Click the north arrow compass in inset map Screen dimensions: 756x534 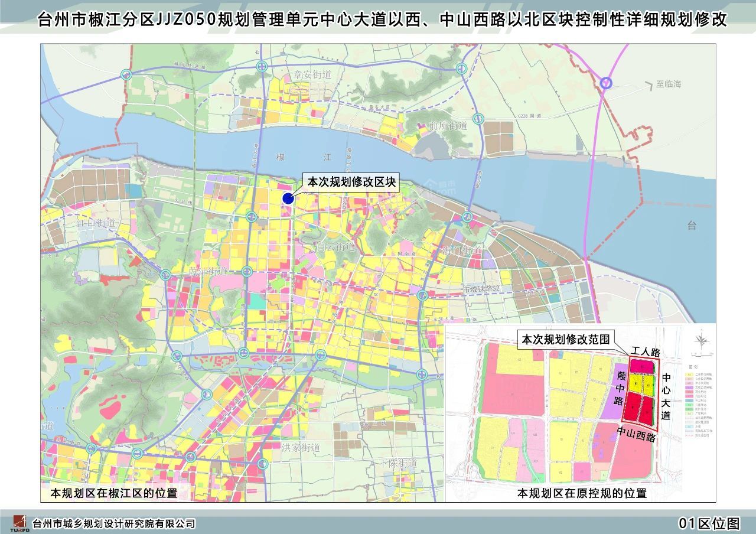tap(700, 342)
